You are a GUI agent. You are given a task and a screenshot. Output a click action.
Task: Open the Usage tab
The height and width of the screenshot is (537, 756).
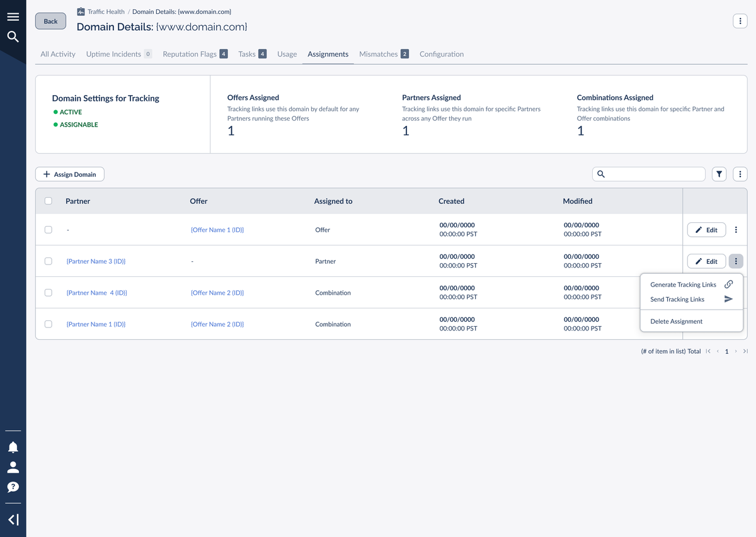point(287,54)
